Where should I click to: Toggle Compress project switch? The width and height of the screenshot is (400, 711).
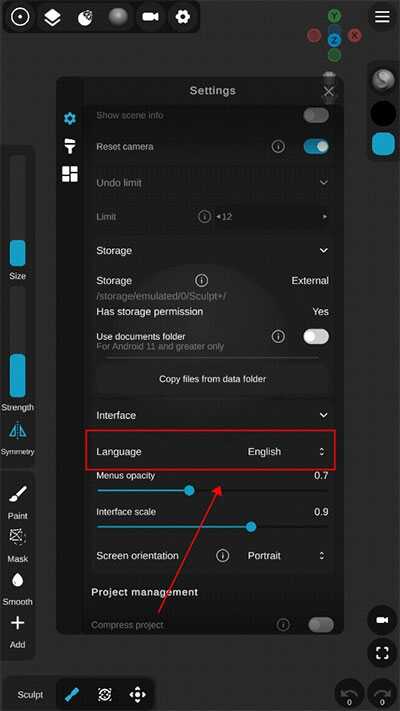tap(321, 625)
